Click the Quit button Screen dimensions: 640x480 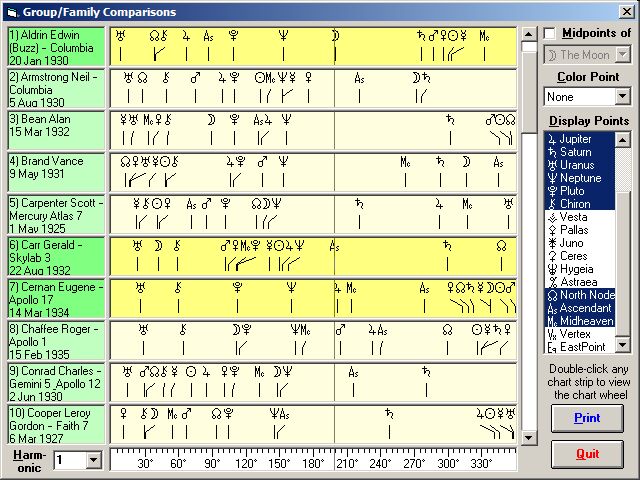(x=587, y=454)
